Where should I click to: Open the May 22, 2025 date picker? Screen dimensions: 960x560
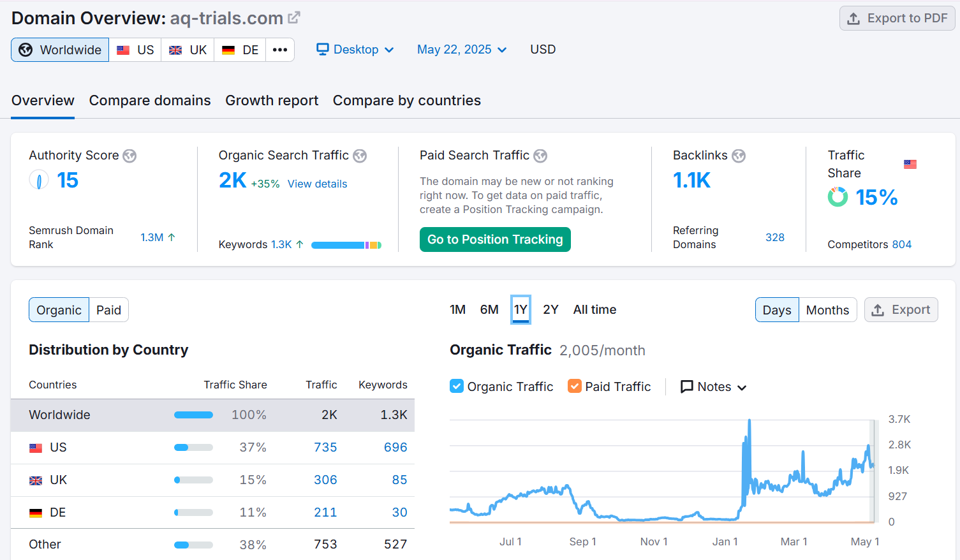point(462,50)
